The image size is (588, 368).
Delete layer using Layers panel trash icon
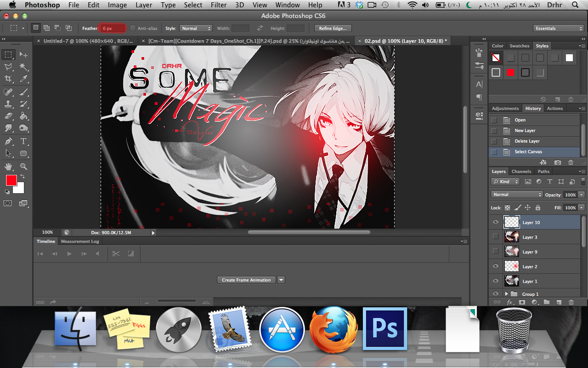[571, 302]
